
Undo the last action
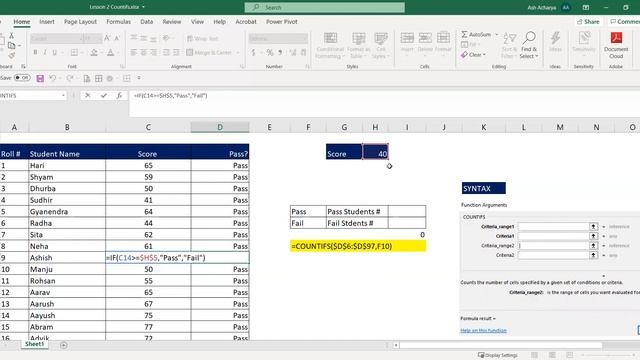coord(52,78)
